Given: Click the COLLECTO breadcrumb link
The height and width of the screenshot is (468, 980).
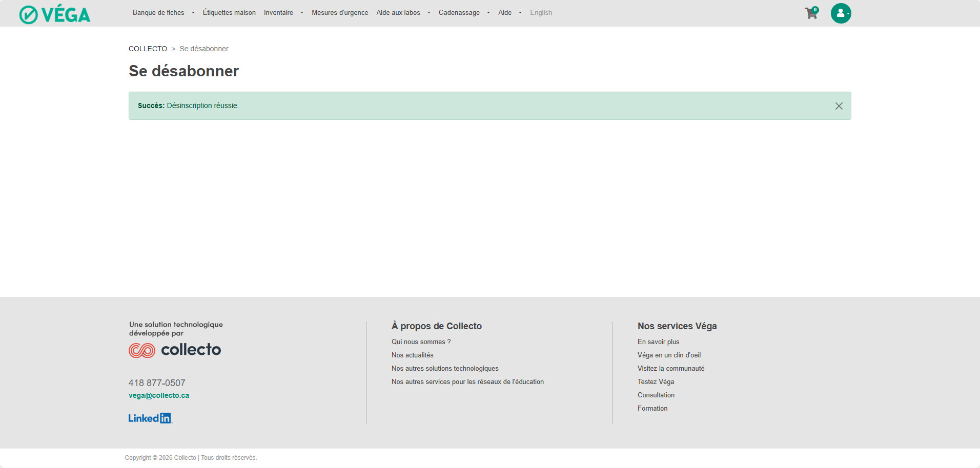Looking at the screenshot, I should click(x=148, y=49).
